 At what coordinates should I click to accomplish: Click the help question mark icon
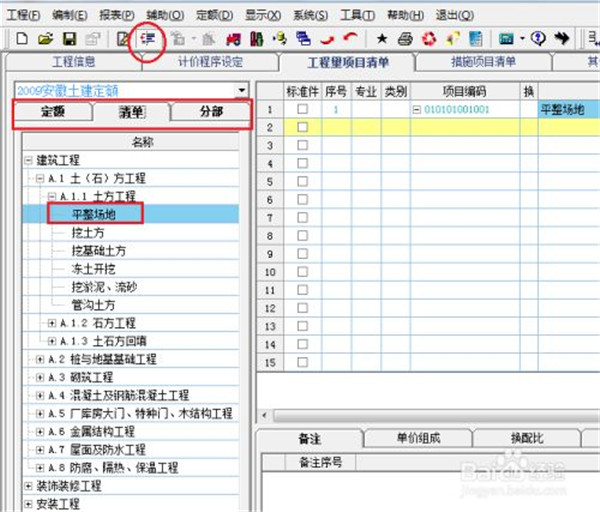click(538, 39)
